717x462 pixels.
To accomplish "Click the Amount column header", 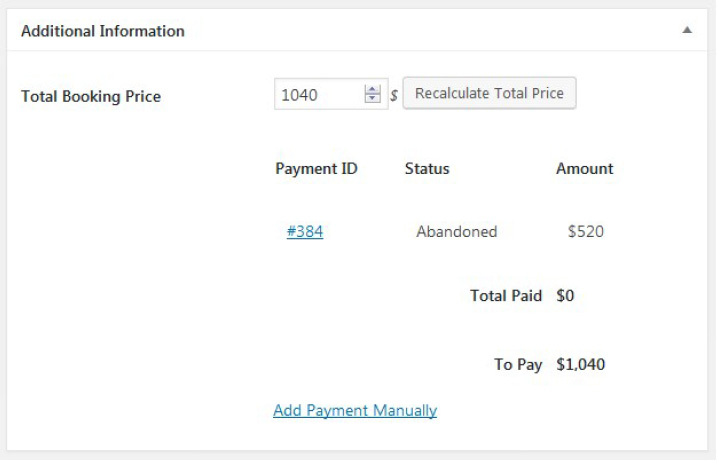I will (585, 169).
